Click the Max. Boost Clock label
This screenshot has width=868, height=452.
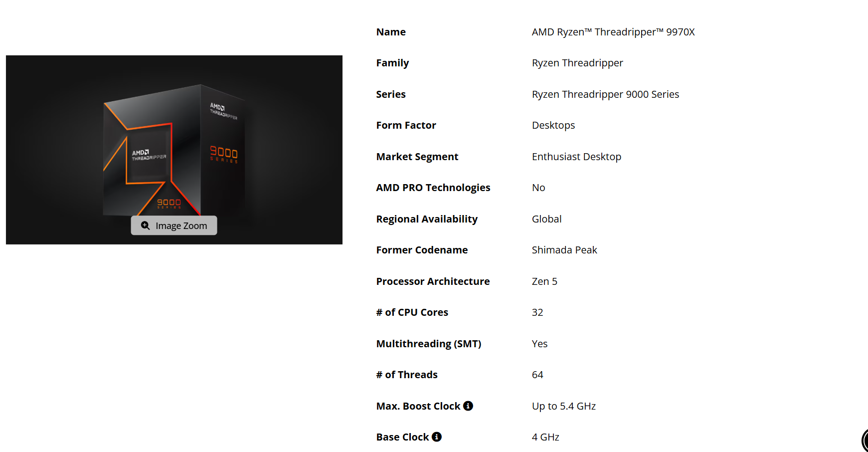click(418, 406)
